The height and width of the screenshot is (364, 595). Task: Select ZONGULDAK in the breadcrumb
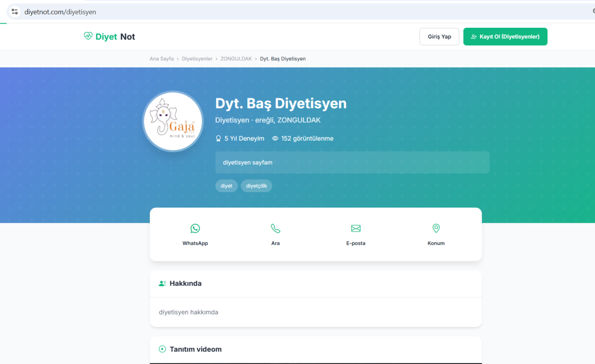tap(236, 59)
